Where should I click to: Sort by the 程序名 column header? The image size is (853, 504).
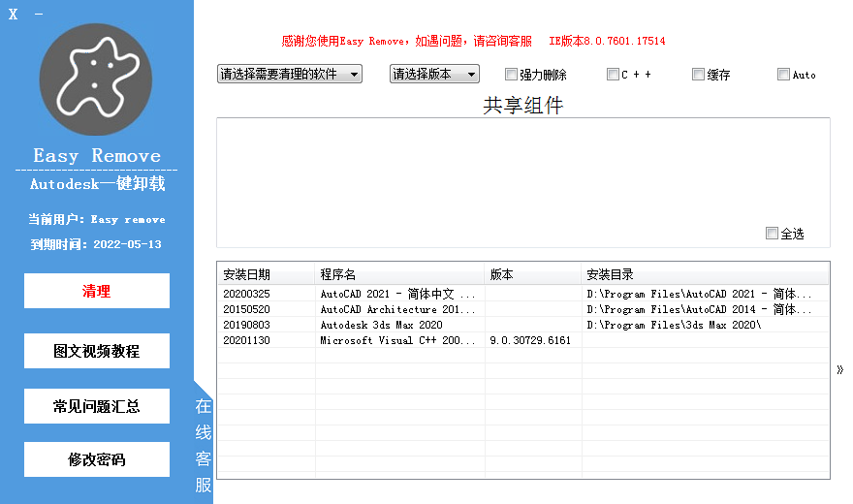click(x=399, y=274)
